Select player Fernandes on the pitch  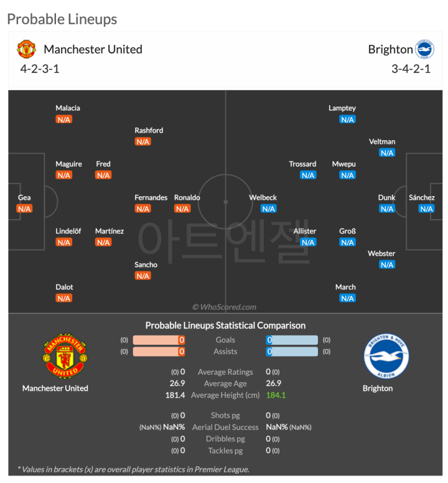point(151,198)
